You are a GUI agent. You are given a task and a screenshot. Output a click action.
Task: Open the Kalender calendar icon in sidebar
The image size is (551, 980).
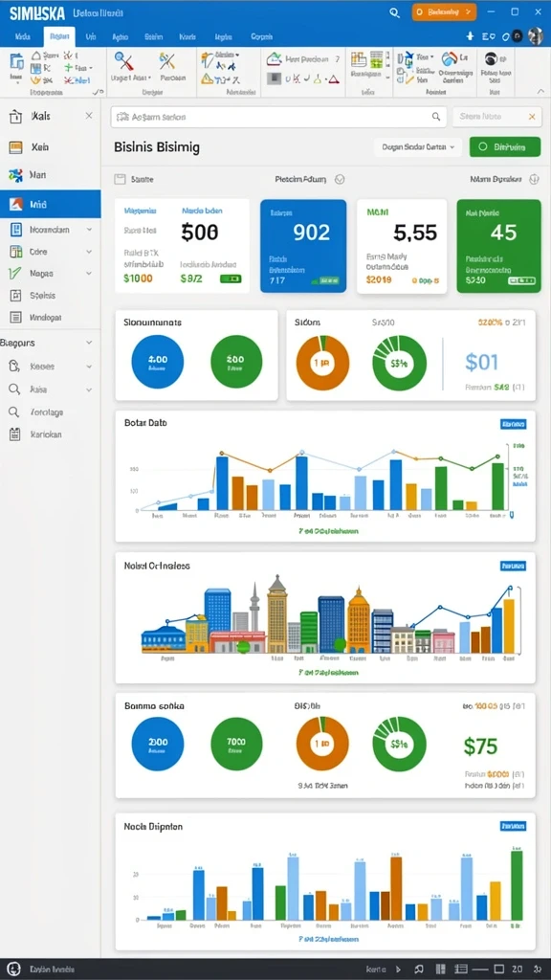tap(15, 434)
